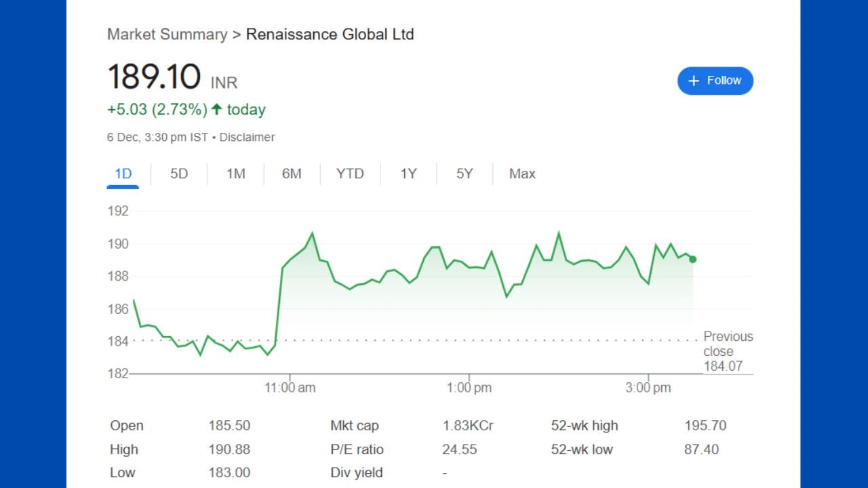Show the Max chart range
The width and height of the screenshot is (868, 488).
[x=522, y=174]
